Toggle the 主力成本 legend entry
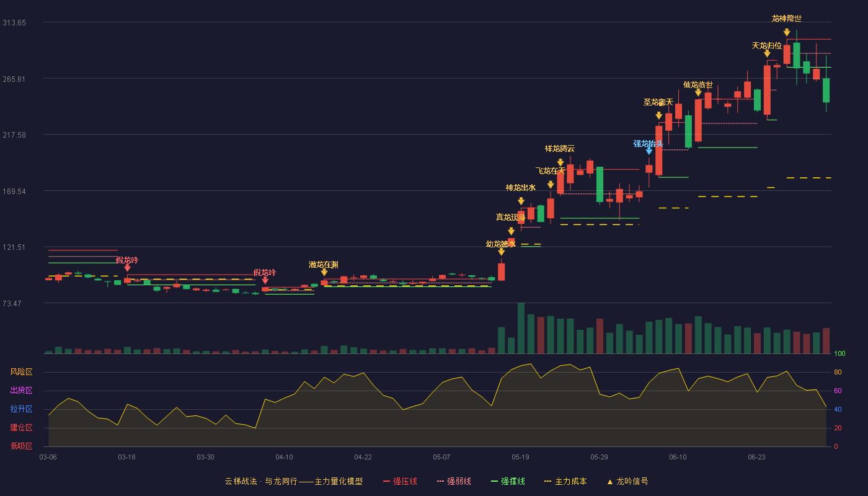The height and width of the screenshot is (496, 868). click(565, 481)
